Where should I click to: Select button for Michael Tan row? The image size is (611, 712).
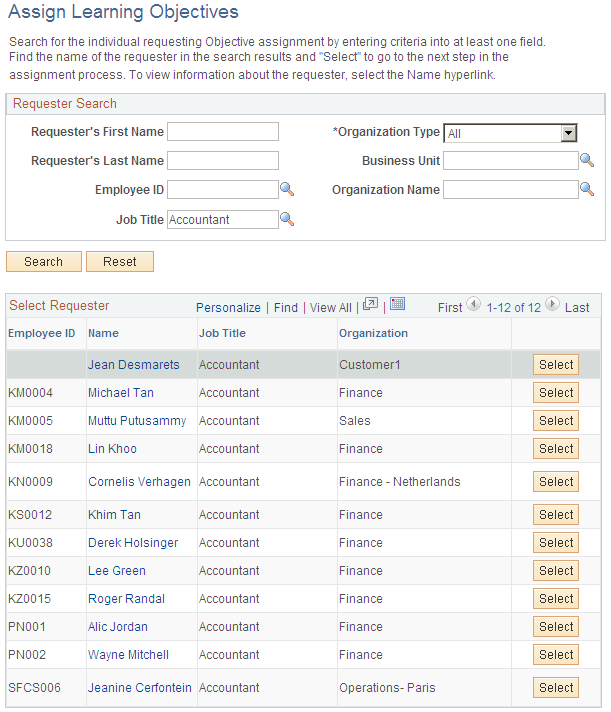[x=556, y=393]
